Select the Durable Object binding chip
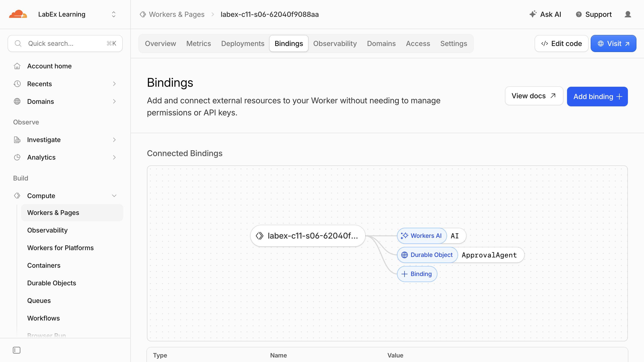The image size is (644, 362). coord(427,255)
